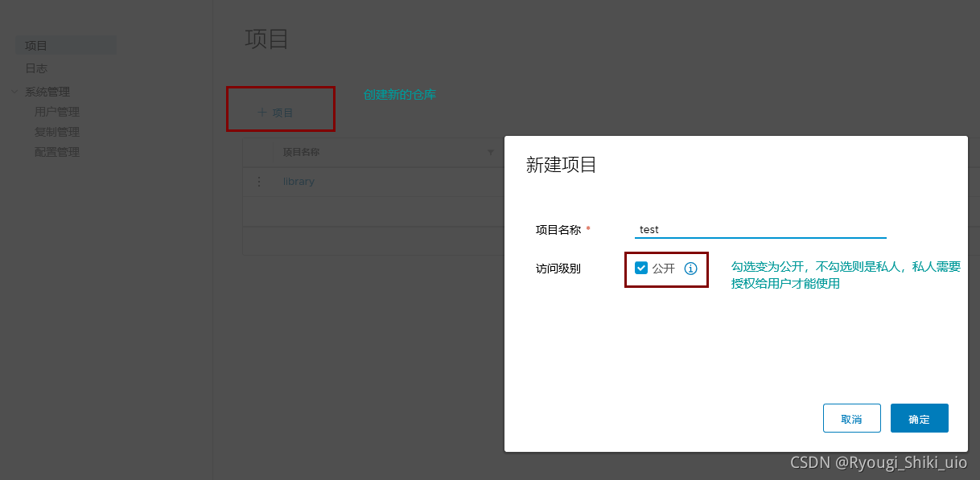Open the library project

pyautogui.click(x=299, y=181)
